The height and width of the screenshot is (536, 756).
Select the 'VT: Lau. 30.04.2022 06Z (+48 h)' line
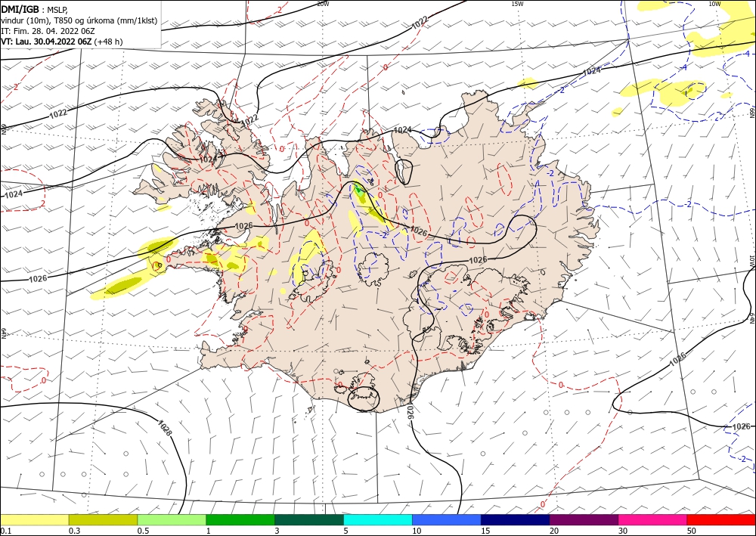click(62, 42)
